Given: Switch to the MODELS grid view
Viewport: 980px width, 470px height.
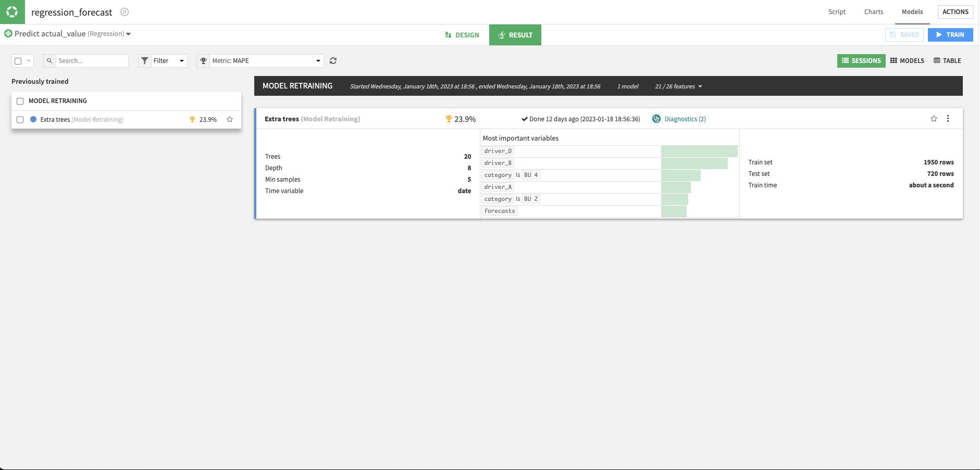Looking at the screenshot, I should (x=907, y=60).
